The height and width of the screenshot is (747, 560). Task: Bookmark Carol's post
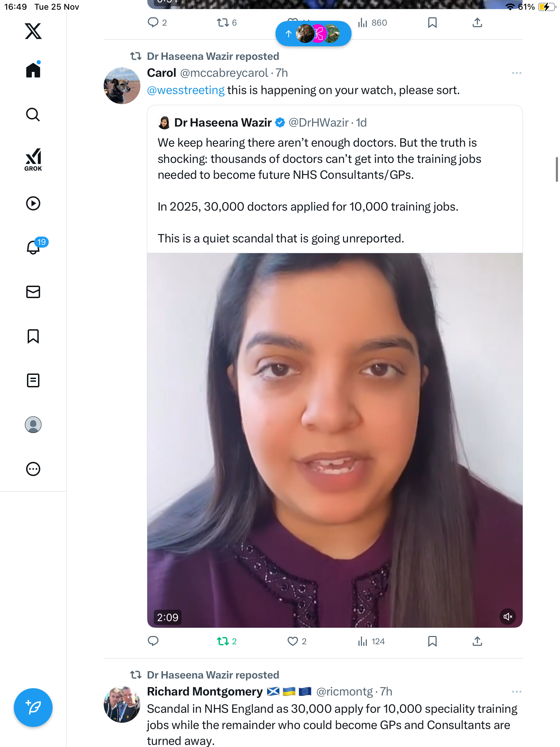[x=432, y=642]
